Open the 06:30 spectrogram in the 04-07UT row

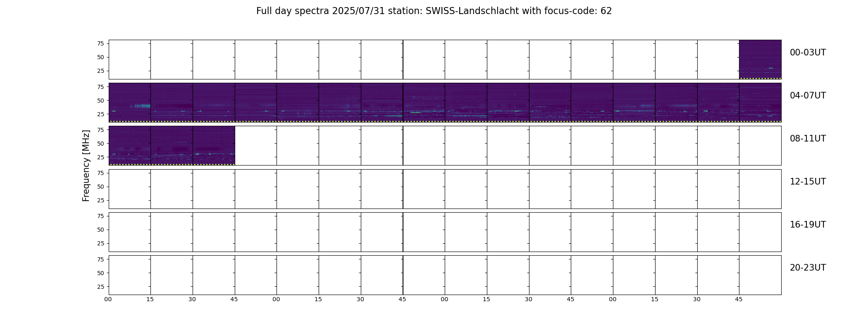click(550, 103)
